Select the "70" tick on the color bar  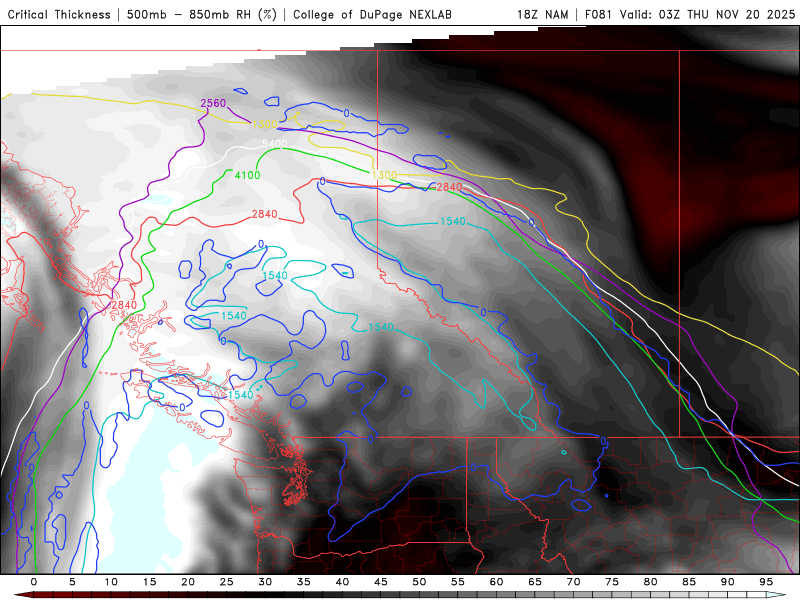(x=573, y=582)
